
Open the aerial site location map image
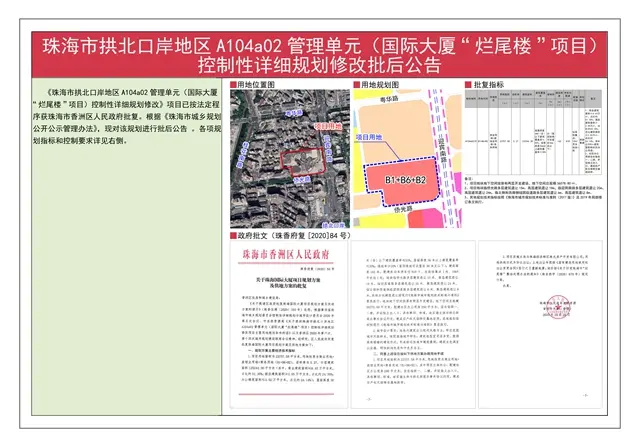point(290,159)
